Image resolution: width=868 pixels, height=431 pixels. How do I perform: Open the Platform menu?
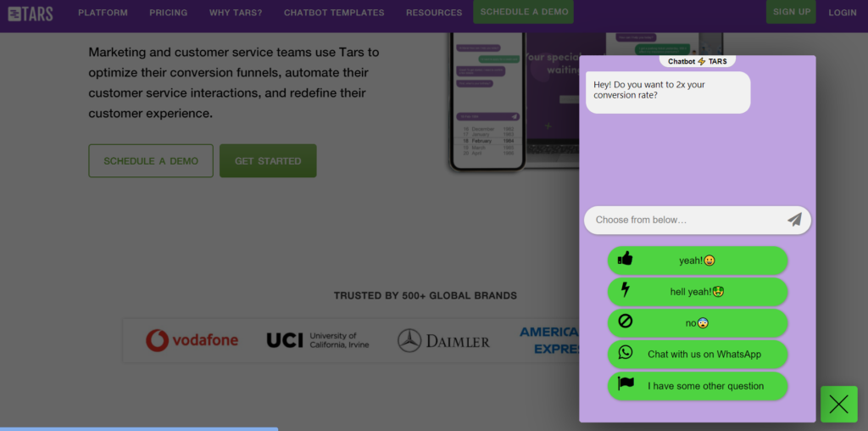pos(103,13)
